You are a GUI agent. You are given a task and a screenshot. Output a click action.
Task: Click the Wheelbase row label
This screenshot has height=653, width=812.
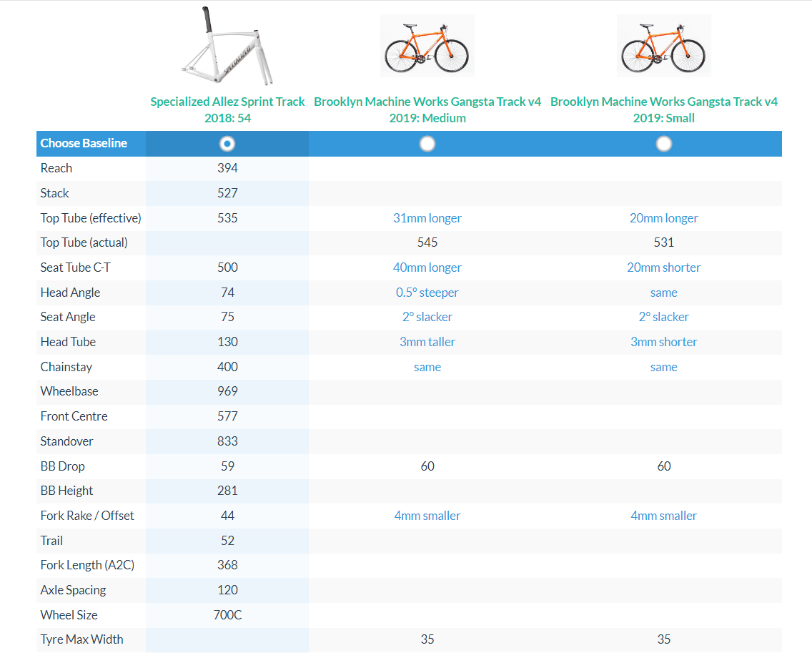[69, 391]
